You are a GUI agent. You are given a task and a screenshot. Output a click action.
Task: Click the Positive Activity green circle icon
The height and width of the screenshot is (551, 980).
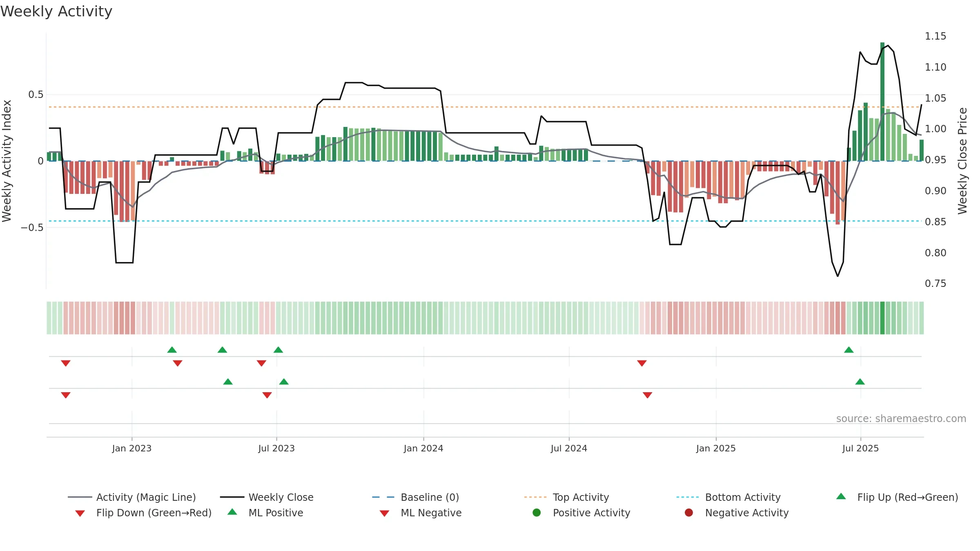tap(537, 513)
